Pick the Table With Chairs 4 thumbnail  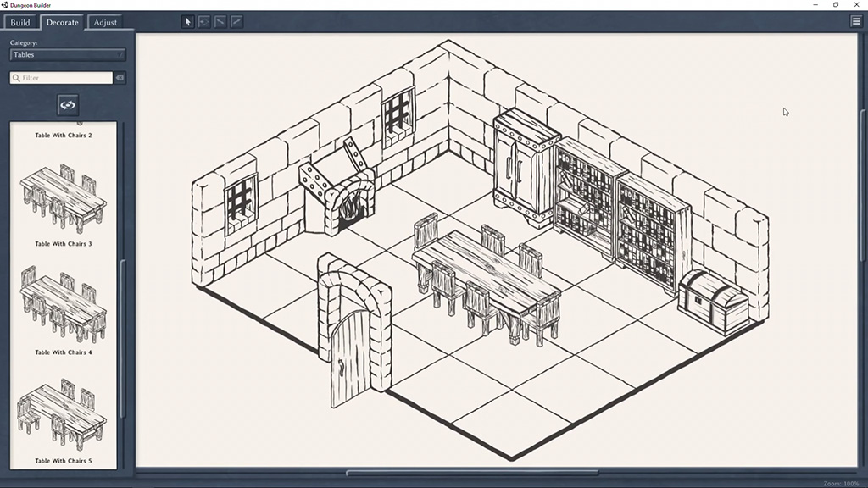point(63,305)
